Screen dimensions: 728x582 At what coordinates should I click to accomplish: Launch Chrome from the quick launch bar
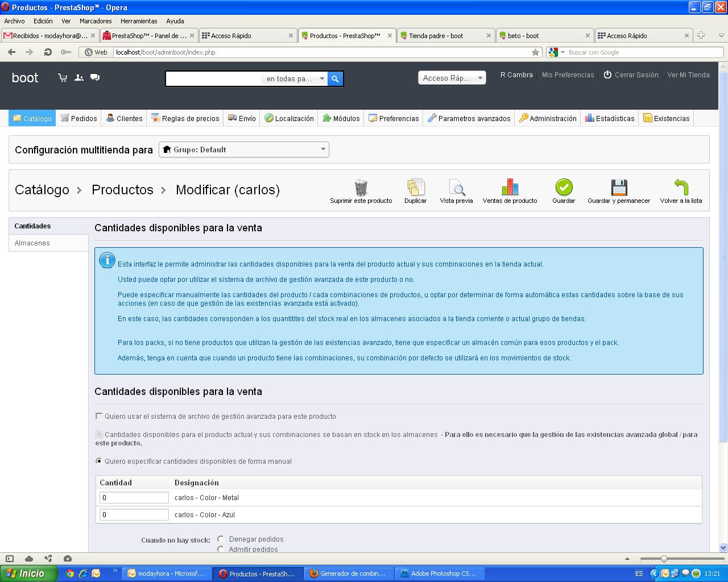pyautogui.click(x=70, y=573)
